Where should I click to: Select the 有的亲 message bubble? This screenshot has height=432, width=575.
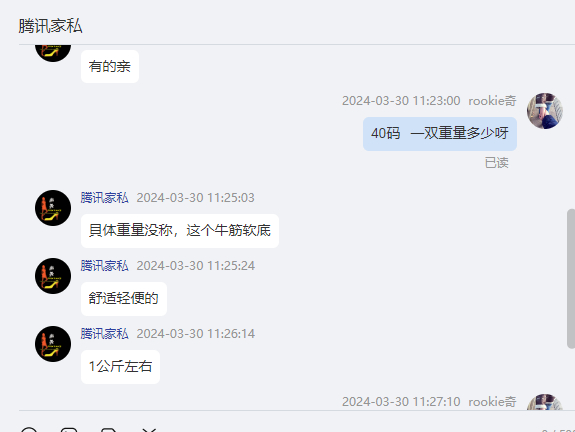tap(110, 66)
